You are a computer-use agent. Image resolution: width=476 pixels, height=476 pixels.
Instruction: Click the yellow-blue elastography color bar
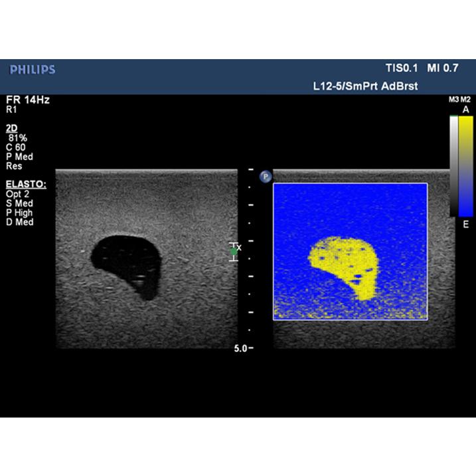point(465,166)
